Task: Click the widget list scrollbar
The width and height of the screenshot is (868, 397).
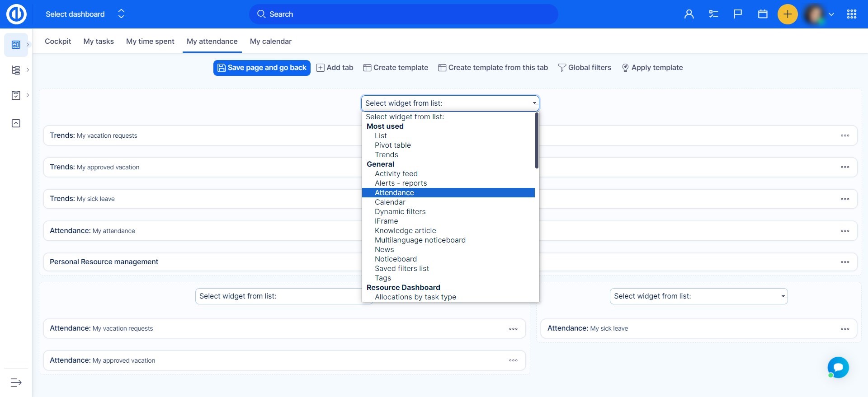Action: 537,141
